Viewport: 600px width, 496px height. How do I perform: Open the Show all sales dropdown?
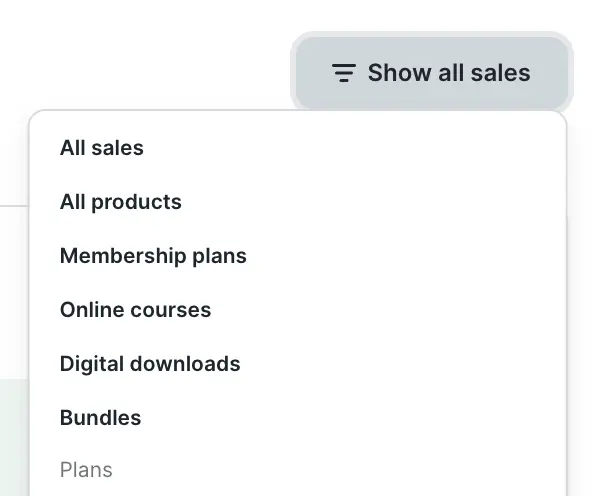click(432, 73)
